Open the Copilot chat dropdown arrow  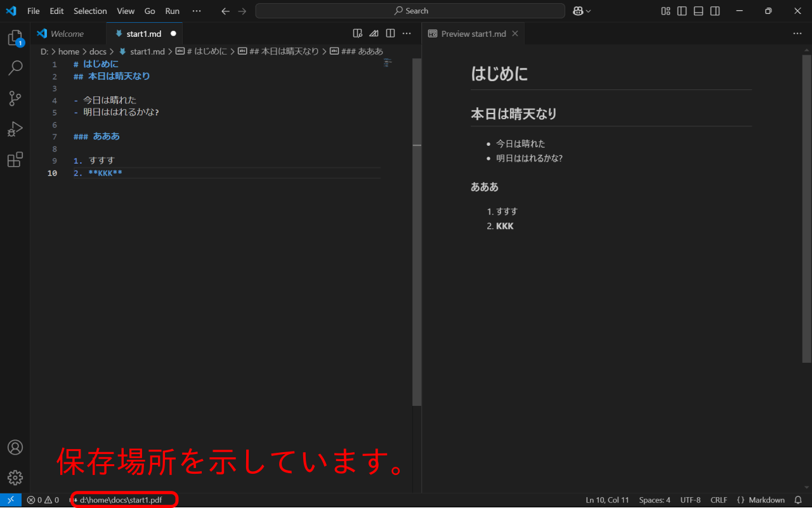[x=589, y=11]
